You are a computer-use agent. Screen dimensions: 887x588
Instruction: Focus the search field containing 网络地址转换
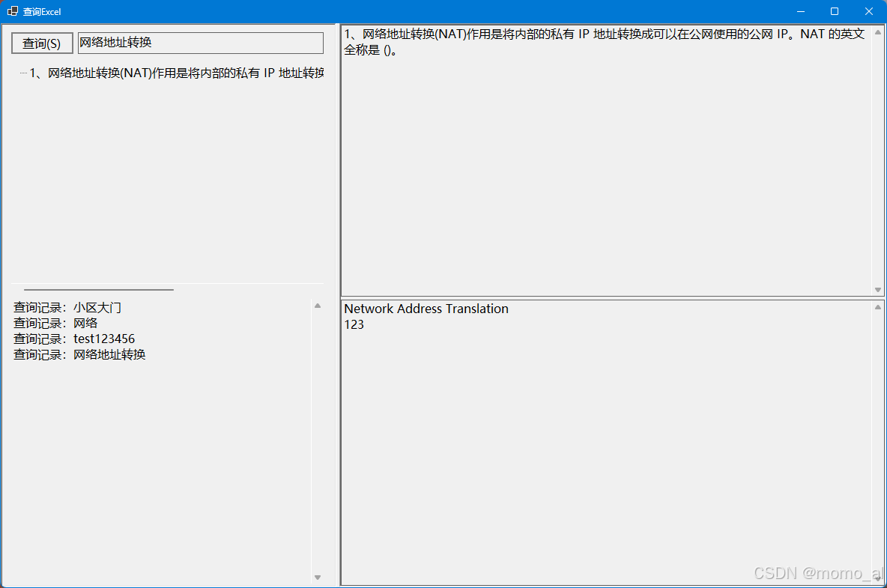pyautogui.click(x=201, y=43)
